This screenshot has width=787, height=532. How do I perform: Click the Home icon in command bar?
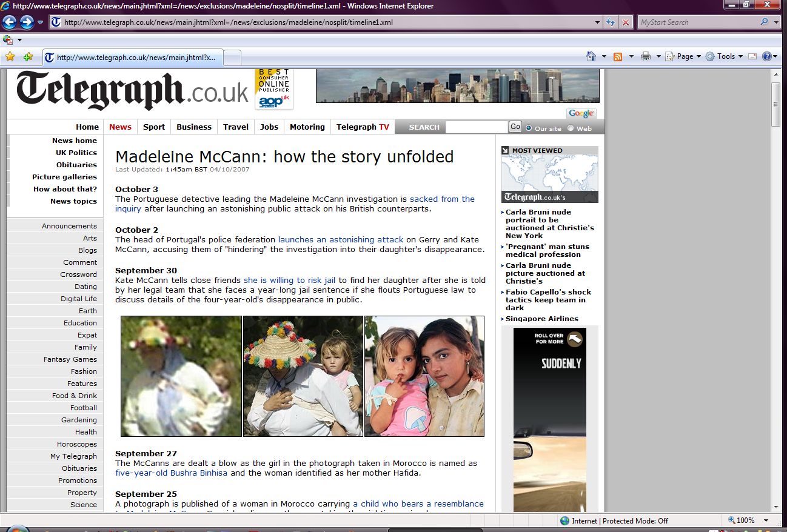(x=591, y=56)
